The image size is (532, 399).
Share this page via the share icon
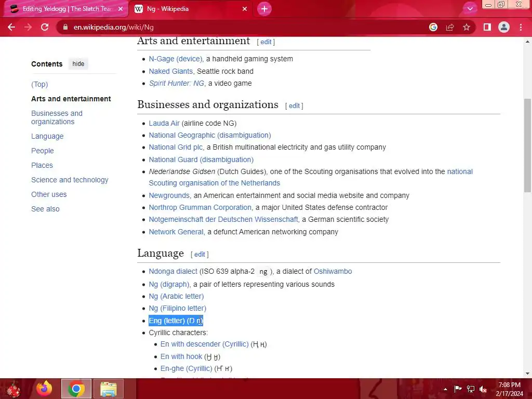coord(450,27)
